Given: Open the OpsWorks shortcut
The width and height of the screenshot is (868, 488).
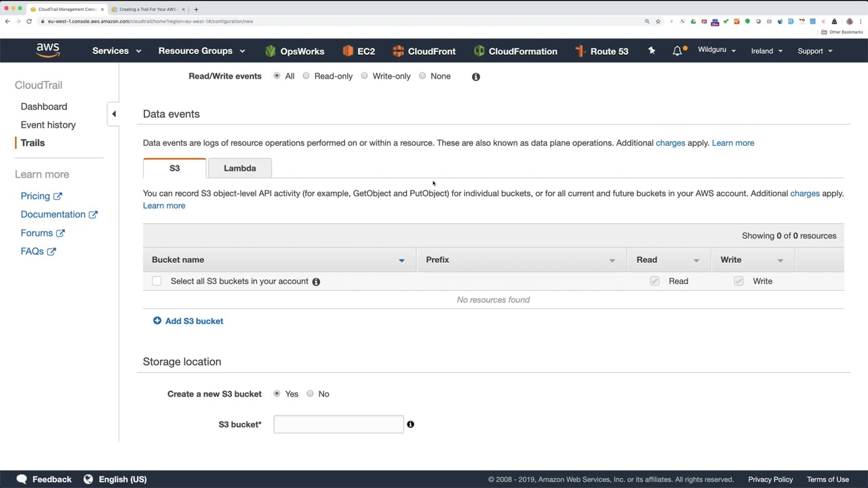Looking at the screenshot, I should [295, 51].
